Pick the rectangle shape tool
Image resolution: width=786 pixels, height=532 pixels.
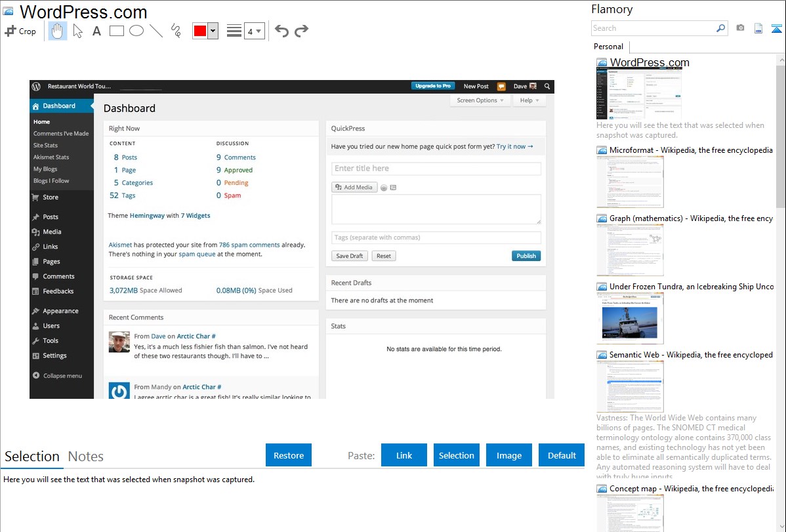tap(117, 31)
